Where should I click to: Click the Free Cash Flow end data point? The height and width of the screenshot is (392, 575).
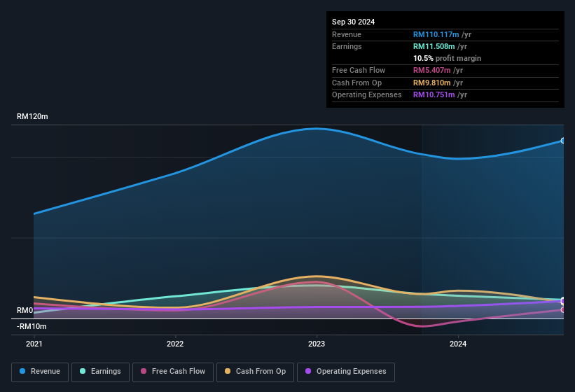(563, 310)
